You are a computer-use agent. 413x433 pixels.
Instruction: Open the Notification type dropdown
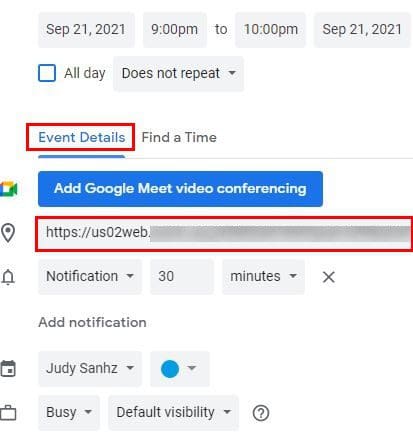pyautogui.click(x=90, y=277)
